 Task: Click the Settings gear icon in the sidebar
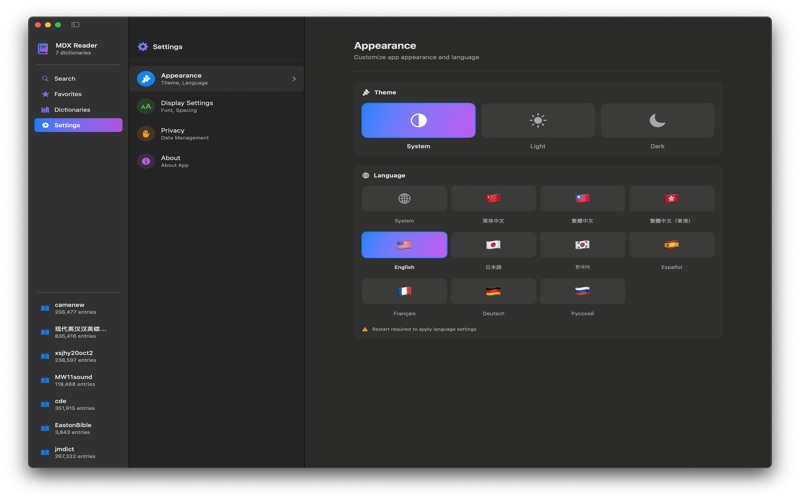click(x=45, y=125)
